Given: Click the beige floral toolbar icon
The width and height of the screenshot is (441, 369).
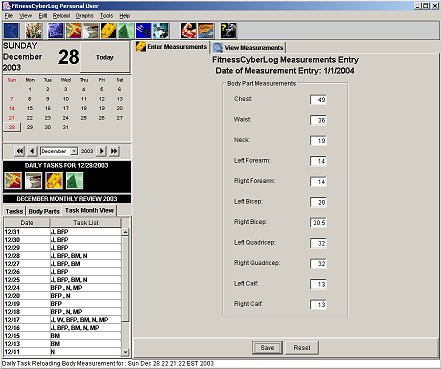Looking at the screenshot, I should (x=34, y=31).
